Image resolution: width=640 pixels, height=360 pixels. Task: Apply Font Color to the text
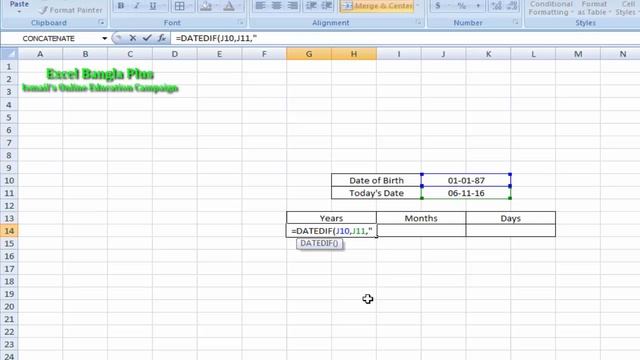(229, 6)
